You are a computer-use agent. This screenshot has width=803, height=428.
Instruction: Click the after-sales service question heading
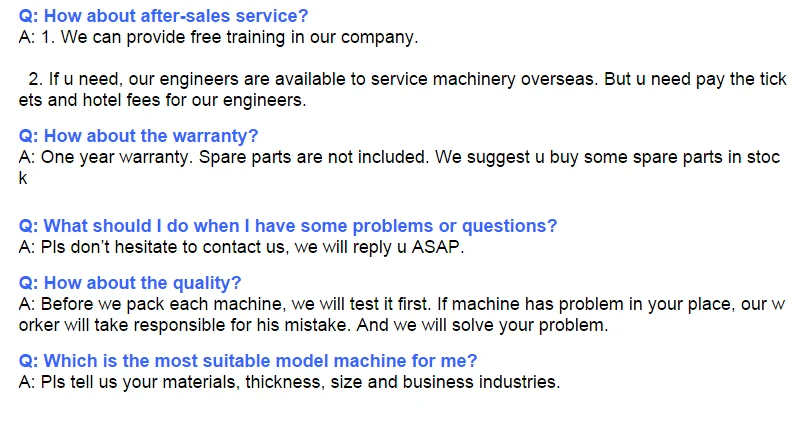164,16
